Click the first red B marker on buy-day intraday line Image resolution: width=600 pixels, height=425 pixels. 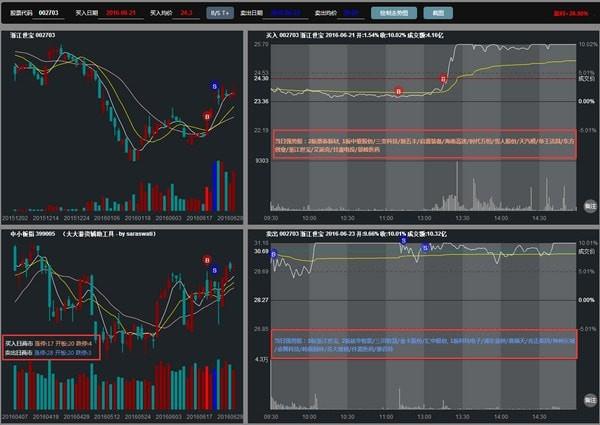(x=398, y=91)
